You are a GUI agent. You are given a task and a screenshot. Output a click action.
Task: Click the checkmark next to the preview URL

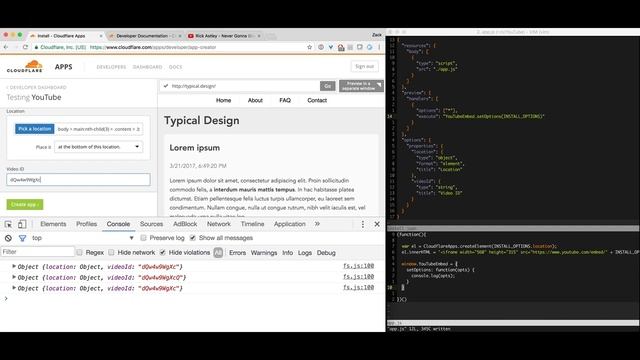tap(166, 86)
